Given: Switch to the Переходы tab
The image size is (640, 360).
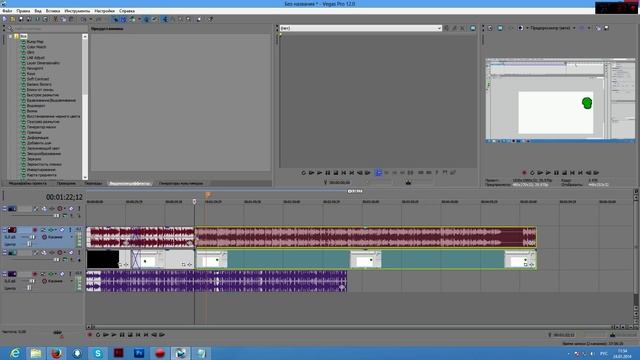Looking at the screenshot, I should tap(93, 183).
